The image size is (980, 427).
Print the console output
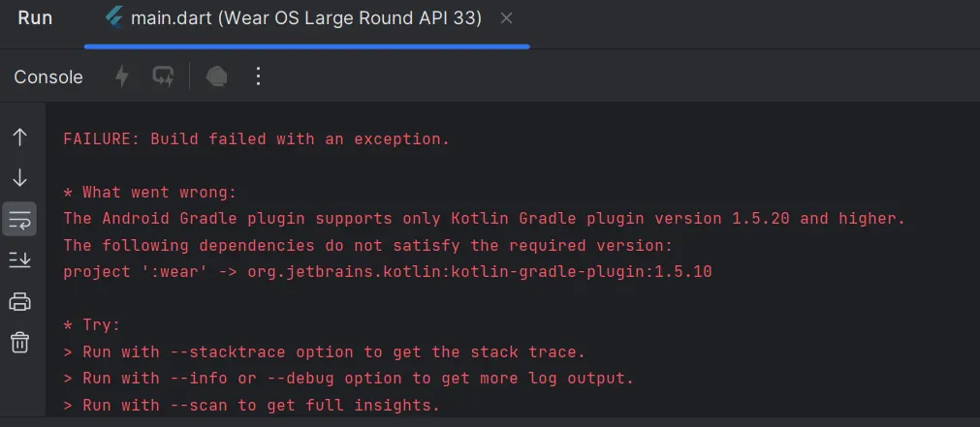[x=20, y=301]
